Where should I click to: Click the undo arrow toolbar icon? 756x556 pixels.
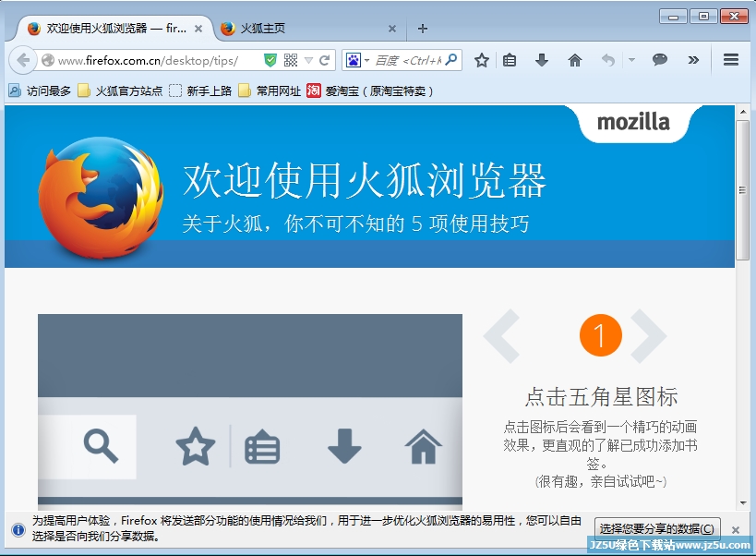click(608, 60)
